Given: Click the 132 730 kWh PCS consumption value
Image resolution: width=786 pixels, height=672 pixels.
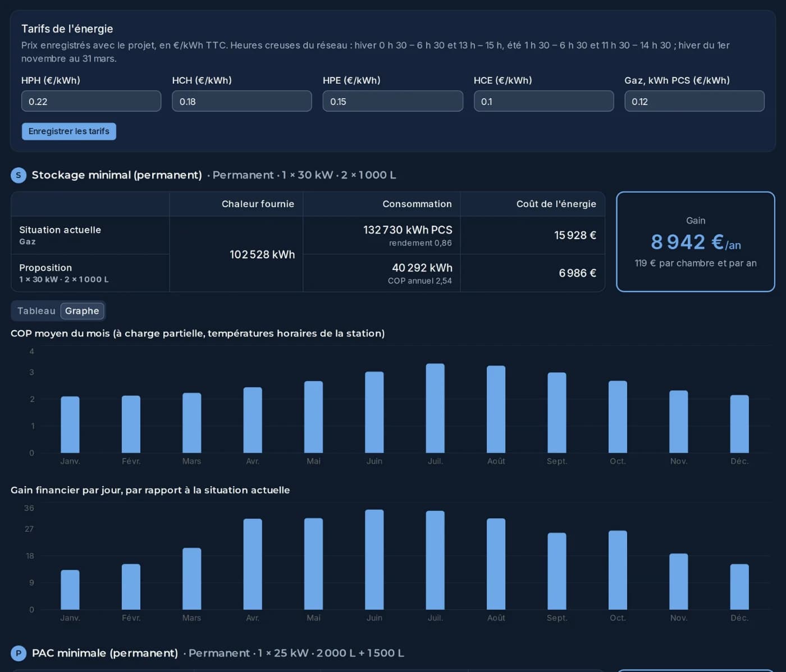Looking at the screenshot, I should (x=408, y=230).
